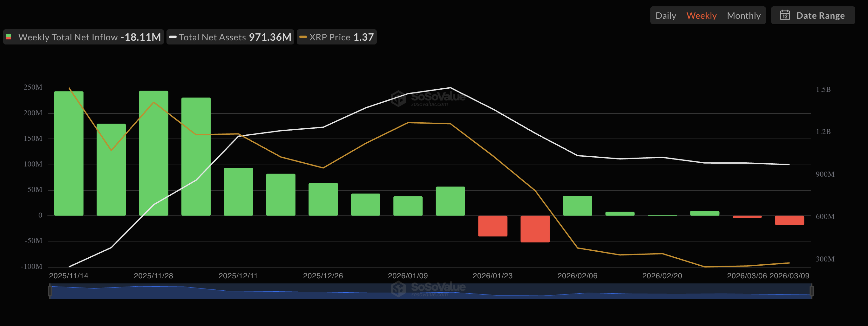The height and width of the screenshot is (326, 868).
Task: Click the left handle of the range slider
Action: 50,291
